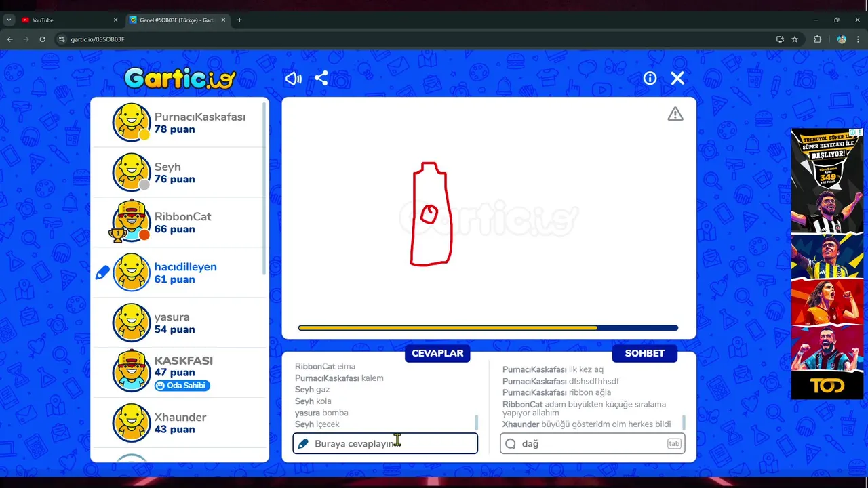Open a new browser tab
Screen dimensions: 868x488
click(x=239, y=20)
